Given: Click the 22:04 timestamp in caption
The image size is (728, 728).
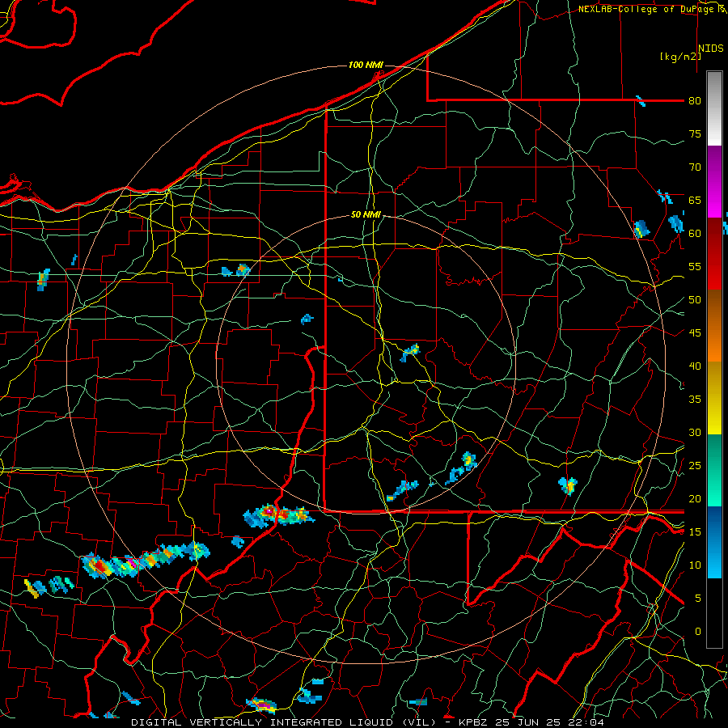Looking at the screenshot, I should [x=586, y=722].
